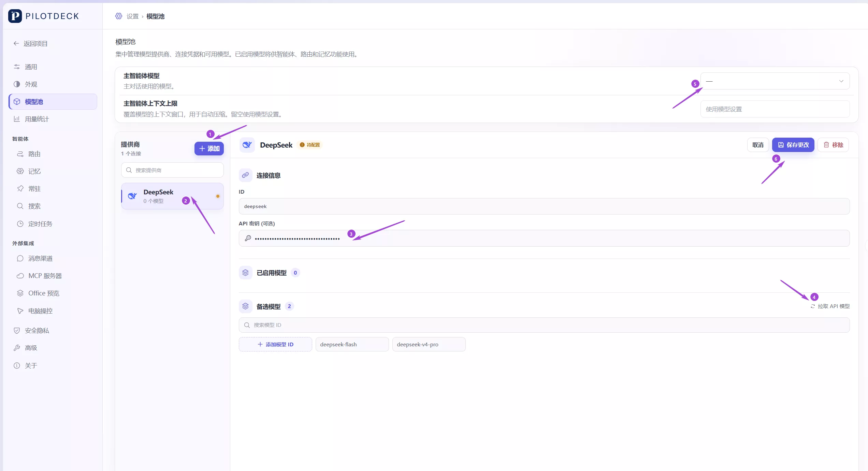Click the 添加模型 ID button
Viewport: 868px width, 471px height.
(275, 344)
